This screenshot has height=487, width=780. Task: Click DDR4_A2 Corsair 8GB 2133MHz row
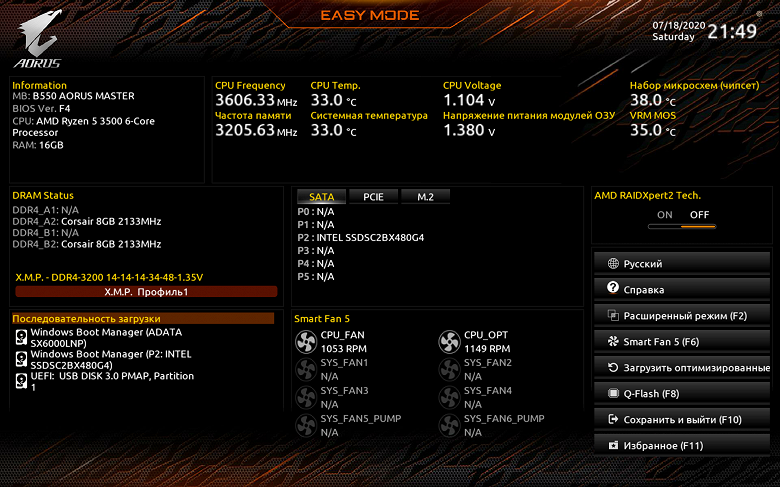click(x=87, y=221)
